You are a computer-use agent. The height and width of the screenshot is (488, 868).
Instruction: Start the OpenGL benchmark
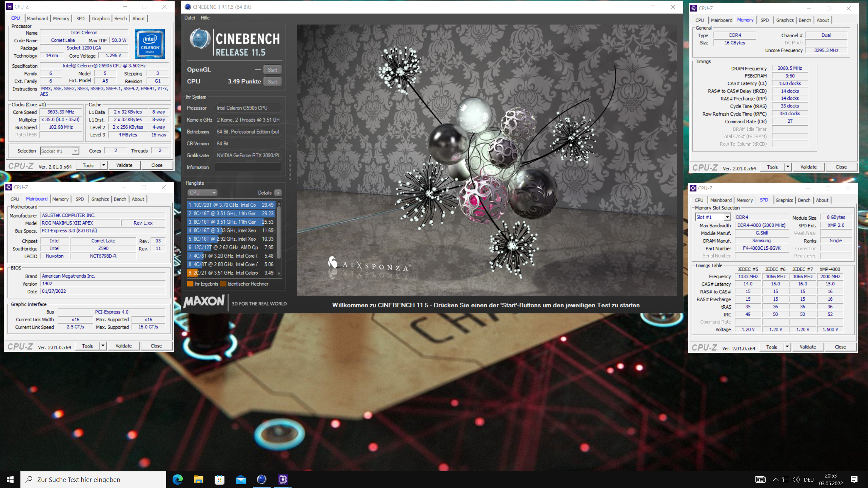click(x=272, y=69)
